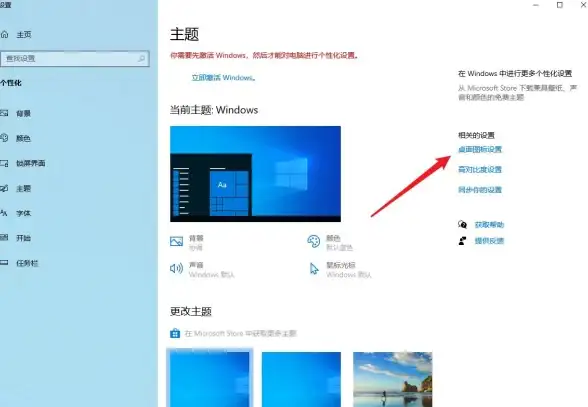This screenshot has height=407, width=588.
Task: Open the 字体 settings page
Action: click(23, 213)
